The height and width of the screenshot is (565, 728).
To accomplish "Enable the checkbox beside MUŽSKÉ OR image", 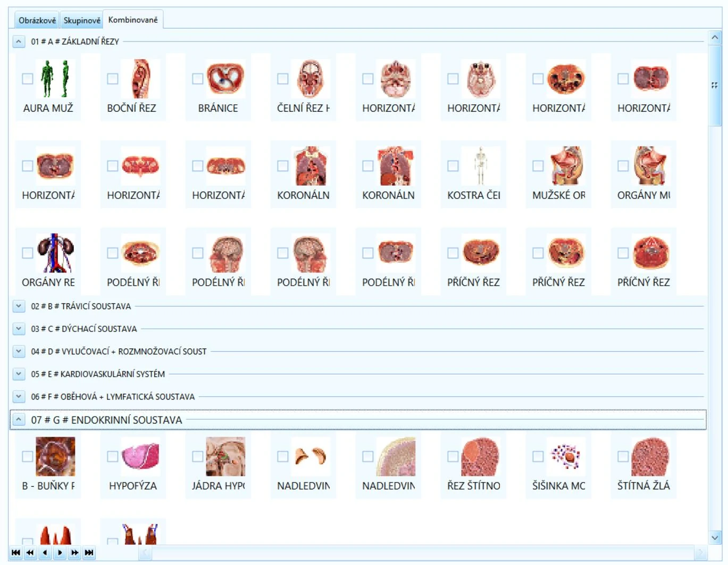I will click(538, 166).
